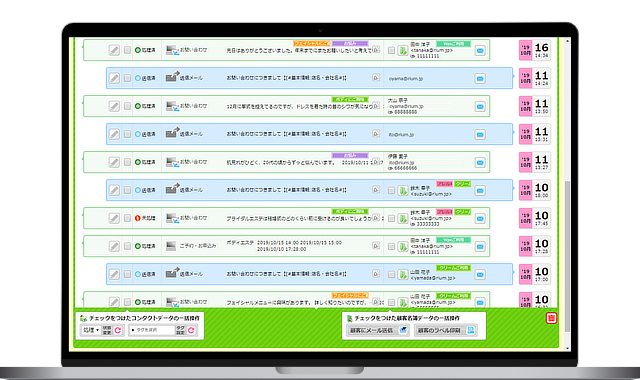The width and height of the screenshot is (640, 380).
Task: Click scrollbar up arrow
Action: pos(567,42)
